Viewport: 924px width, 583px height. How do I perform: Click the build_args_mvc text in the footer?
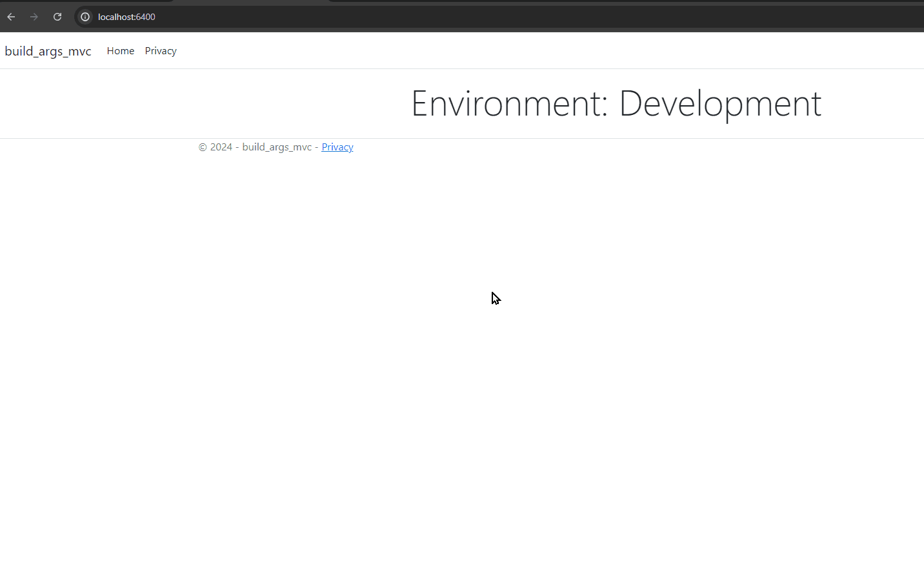point(277,147)
